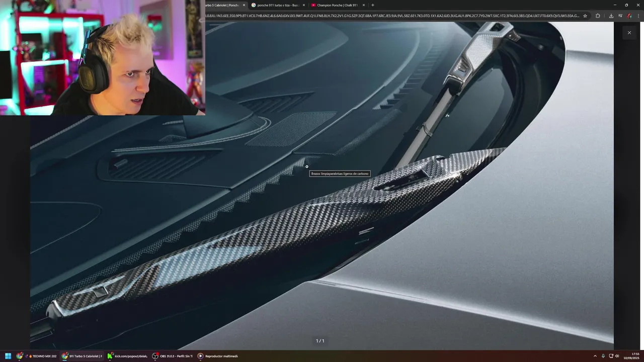Open a new browser tab
The image size is (644, 362).
[x=372, y=5]
